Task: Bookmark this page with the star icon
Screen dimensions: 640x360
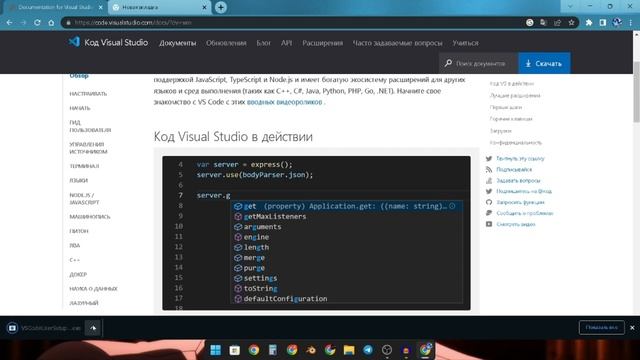Action: click(571, 22)
